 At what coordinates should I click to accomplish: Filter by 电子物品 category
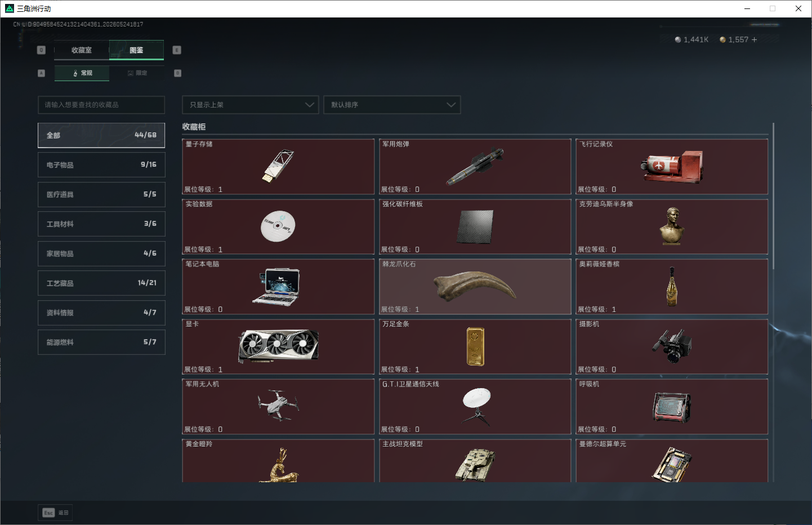(101, 165)
